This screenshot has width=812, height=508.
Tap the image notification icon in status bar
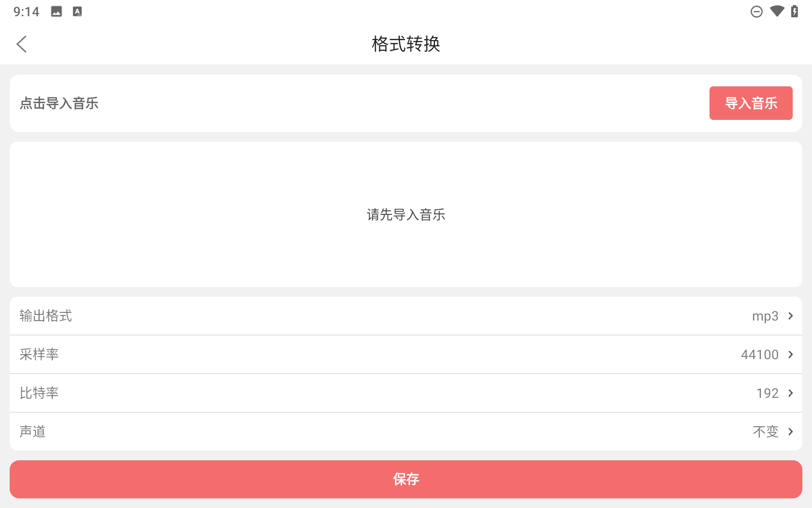56,12
